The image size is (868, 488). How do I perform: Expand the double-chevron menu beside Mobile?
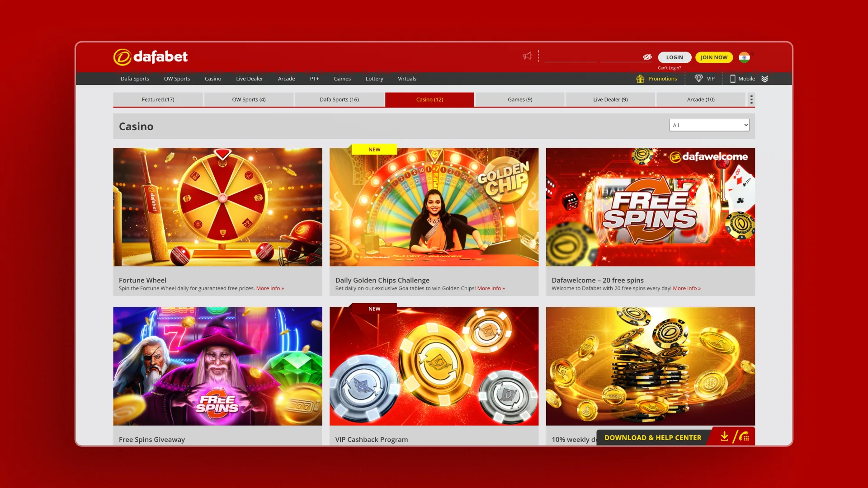coord(764,79)
